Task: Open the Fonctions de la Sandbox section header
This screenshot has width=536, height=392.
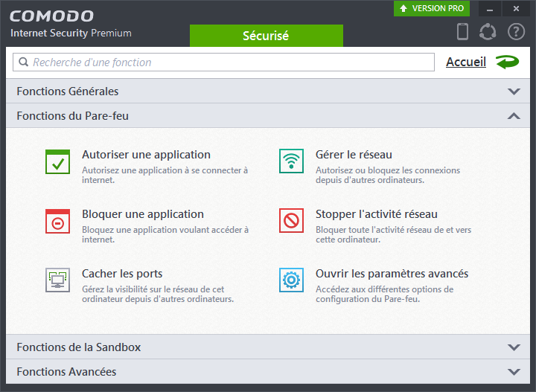Action: (x=268, y=347)
